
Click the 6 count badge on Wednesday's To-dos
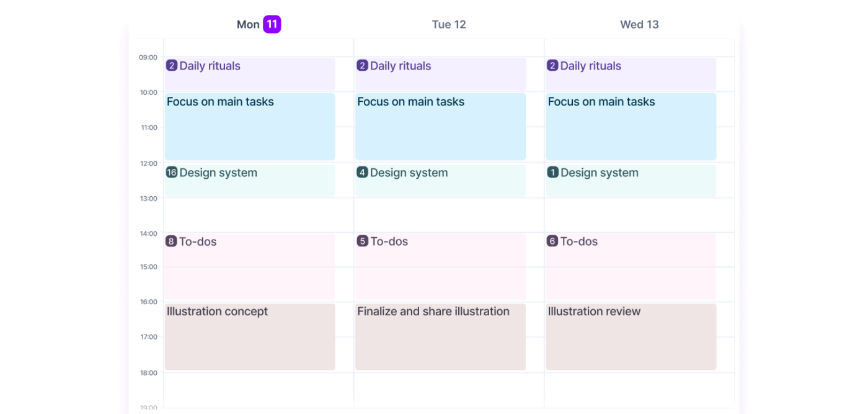[x=552, y=241]
